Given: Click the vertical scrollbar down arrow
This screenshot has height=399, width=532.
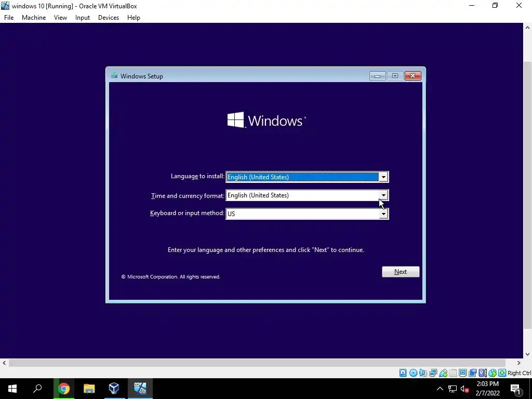Looking at the screenshot, I should pyautogui.click(x=528, y=354).
